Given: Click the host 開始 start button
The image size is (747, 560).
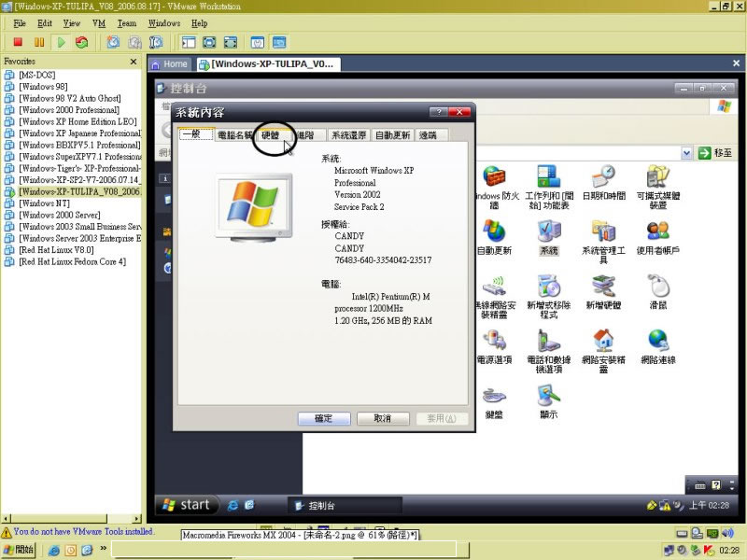Looking at the screenshot, I should (19, 550).
